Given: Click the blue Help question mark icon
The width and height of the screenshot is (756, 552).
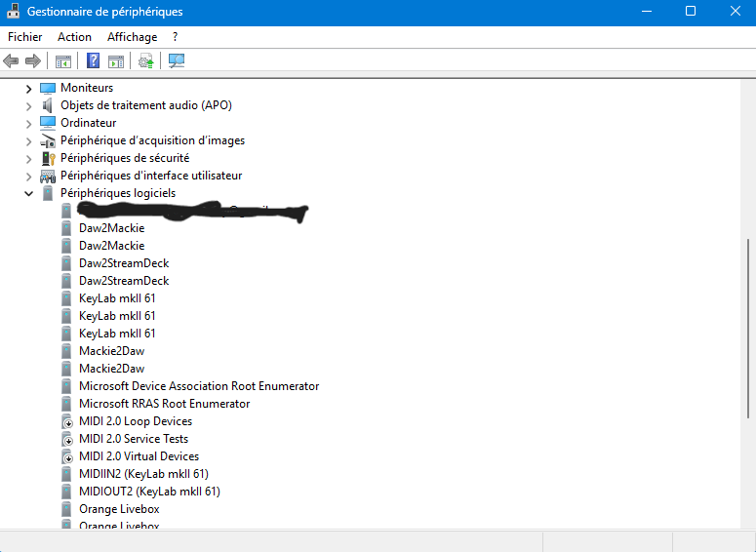Looking at the screenshot, I should [94, 61].
